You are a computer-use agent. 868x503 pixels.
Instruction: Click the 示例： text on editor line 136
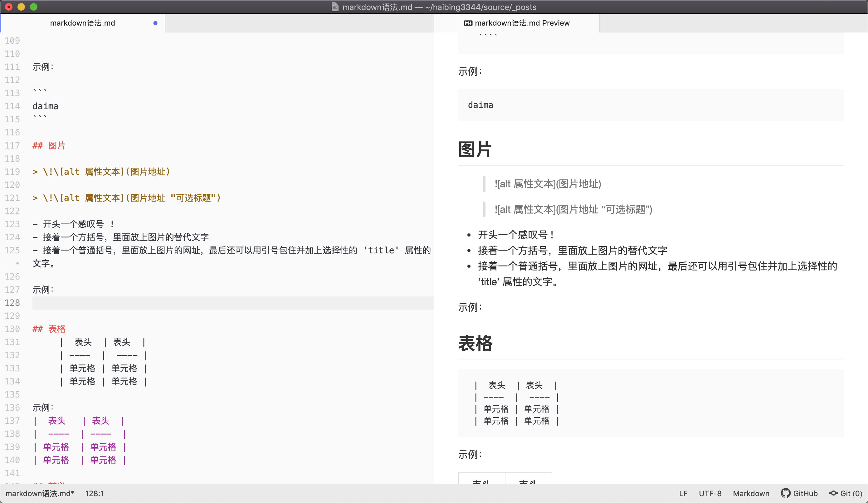pyautogui.click(x=43, y=408)
